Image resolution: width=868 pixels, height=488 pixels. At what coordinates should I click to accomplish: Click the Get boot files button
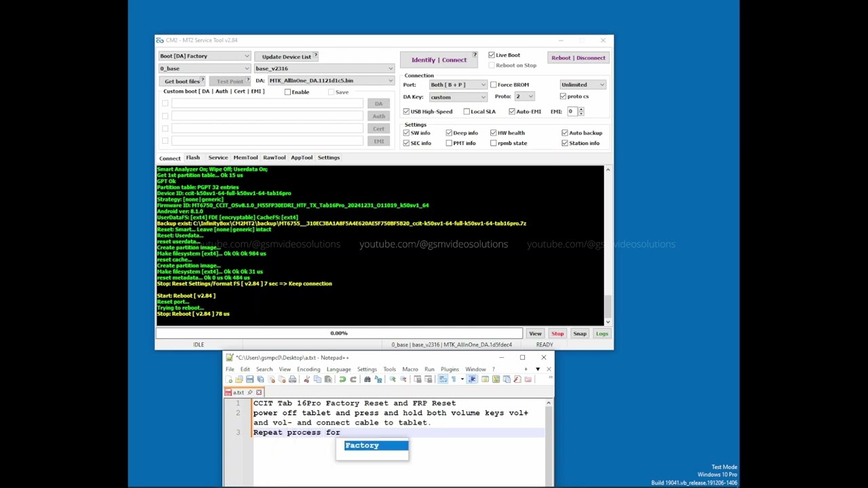(182, 81)
